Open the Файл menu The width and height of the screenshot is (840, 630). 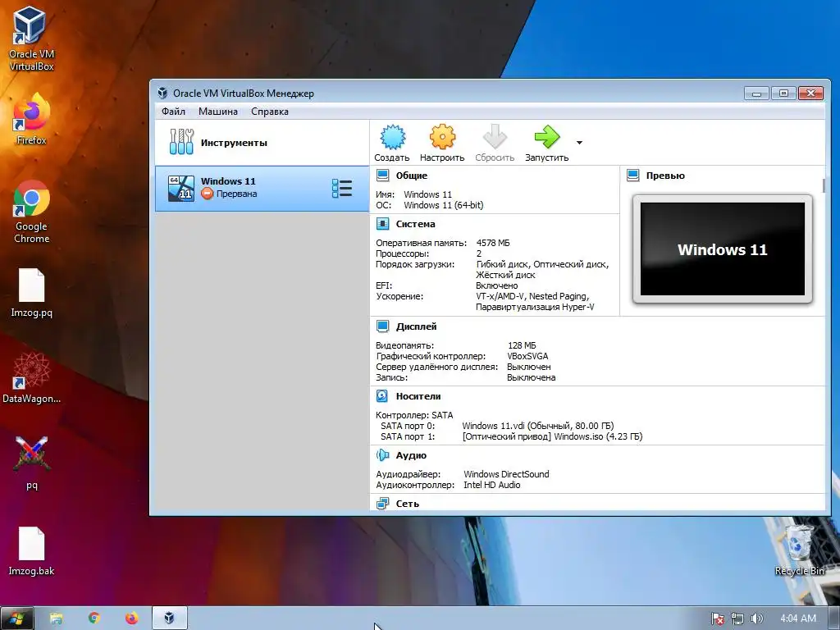(x=173, y=112)
